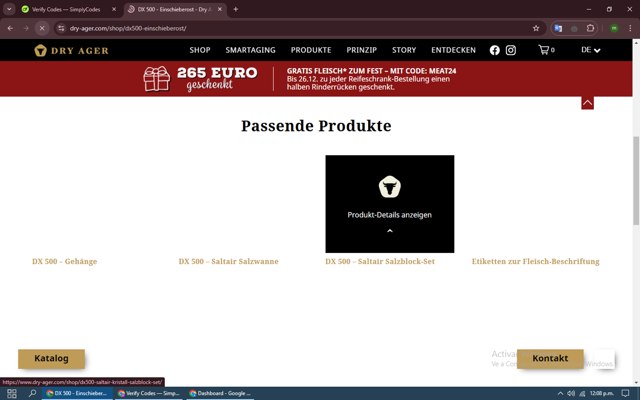Open the taskbar clock showing 12:08 p.m.
The image size is (640, 400).
pyautogui.click(x=602, y=393)
